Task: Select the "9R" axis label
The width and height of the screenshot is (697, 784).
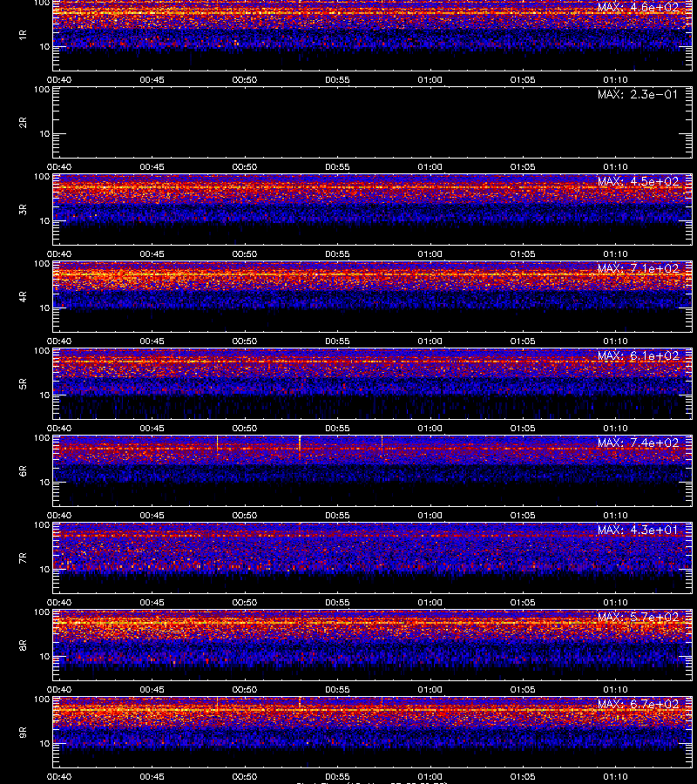Action: (x=23, y=733)
